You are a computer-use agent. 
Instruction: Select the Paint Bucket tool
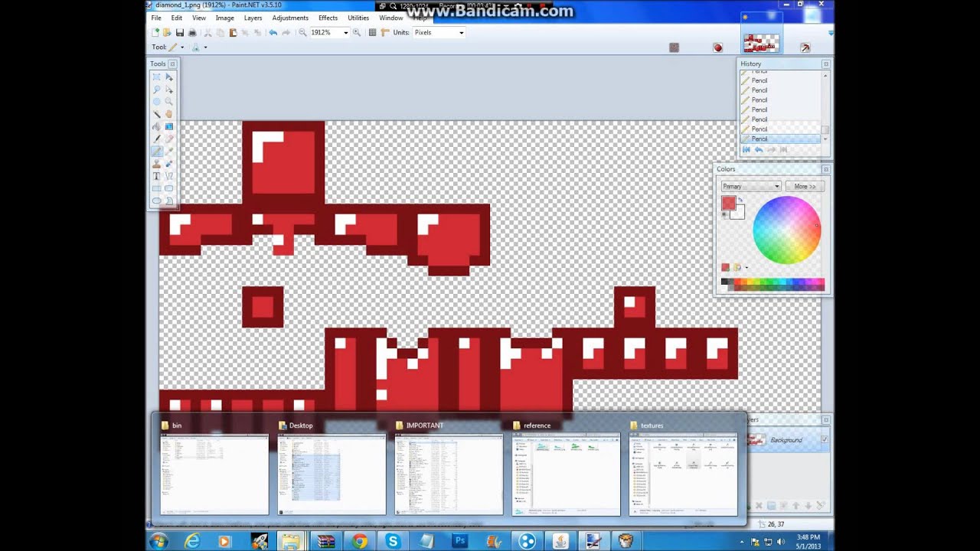[x=156, y=126]
